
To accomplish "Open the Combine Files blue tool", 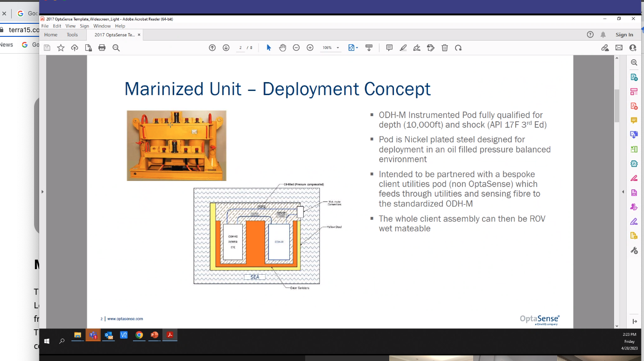I will pos(634,135).
